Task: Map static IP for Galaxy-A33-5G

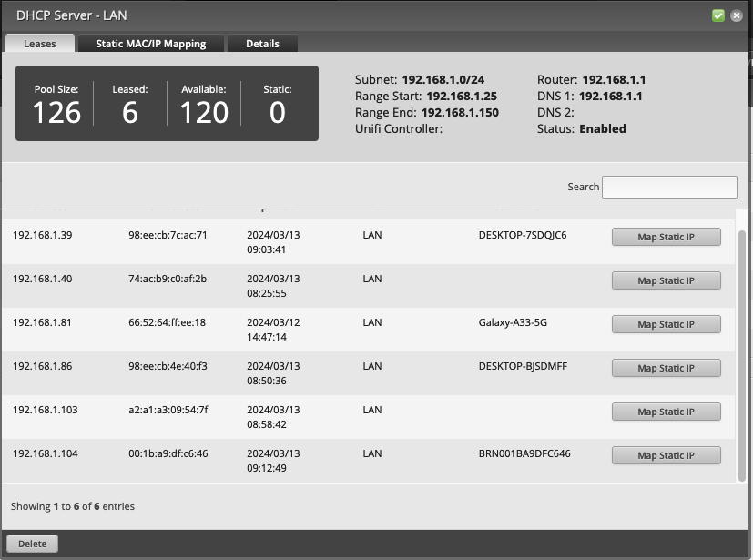Action: pos(666,324)
